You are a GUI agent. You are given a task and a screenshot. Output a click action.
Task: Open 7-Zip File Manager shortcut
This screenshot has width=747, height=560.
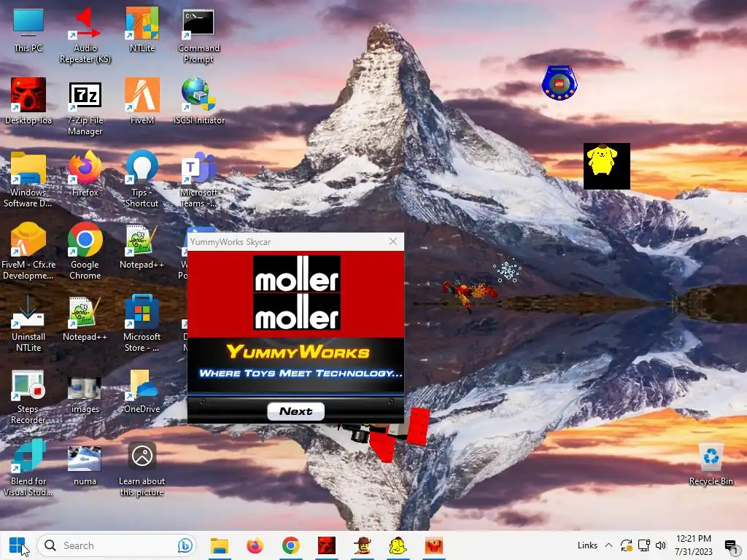coord(85,108)
